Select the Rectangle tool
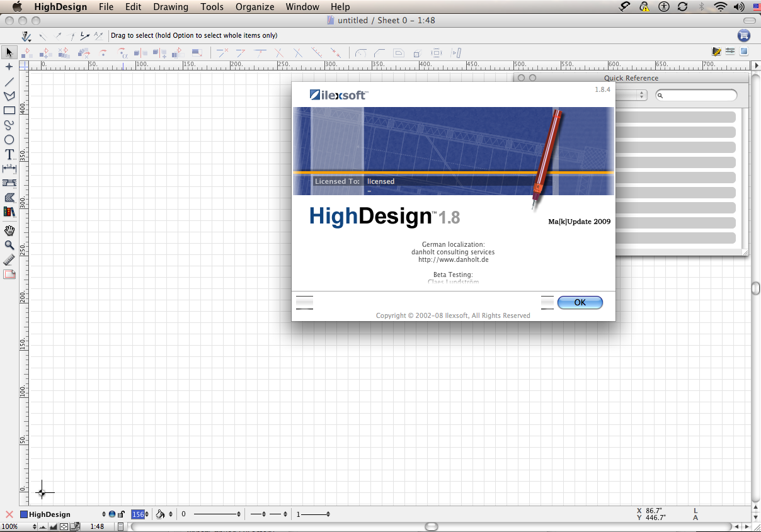The width and height of the screenshot is (761, 532). 9,111
